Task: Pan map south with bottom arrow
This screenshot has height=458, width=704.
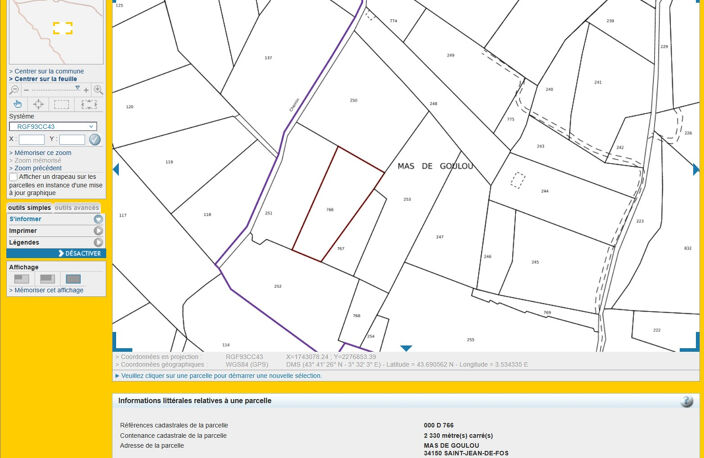Action: [406, 348]
